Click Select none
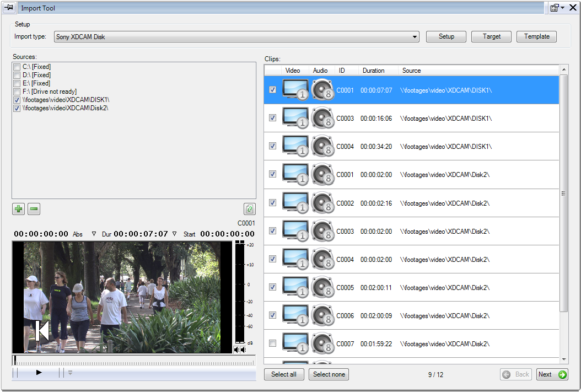Viewport: 581px width, 392px height. 329,374
